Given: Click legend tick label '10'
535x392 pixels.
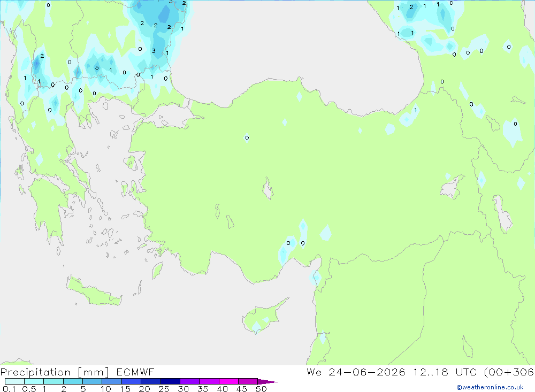Looking at the screenshot, I should (x=106, y=389).
